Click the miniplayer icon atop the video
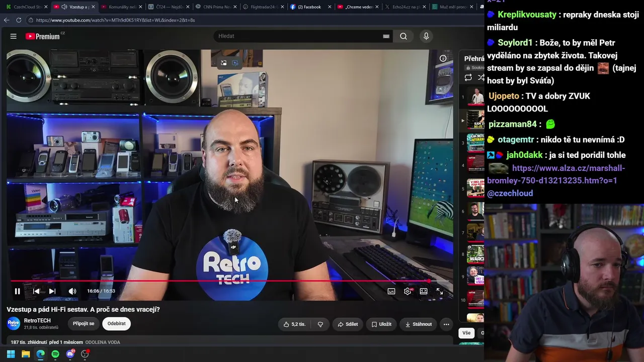Viewport: 644px width, 362px height. 223,63
